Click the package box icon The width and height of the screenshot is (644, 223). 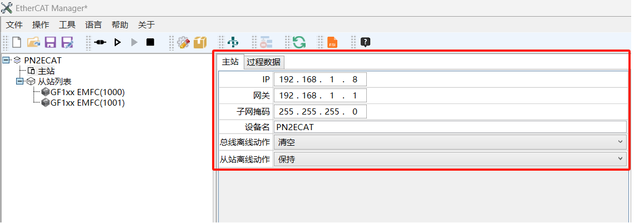(200, 42)
